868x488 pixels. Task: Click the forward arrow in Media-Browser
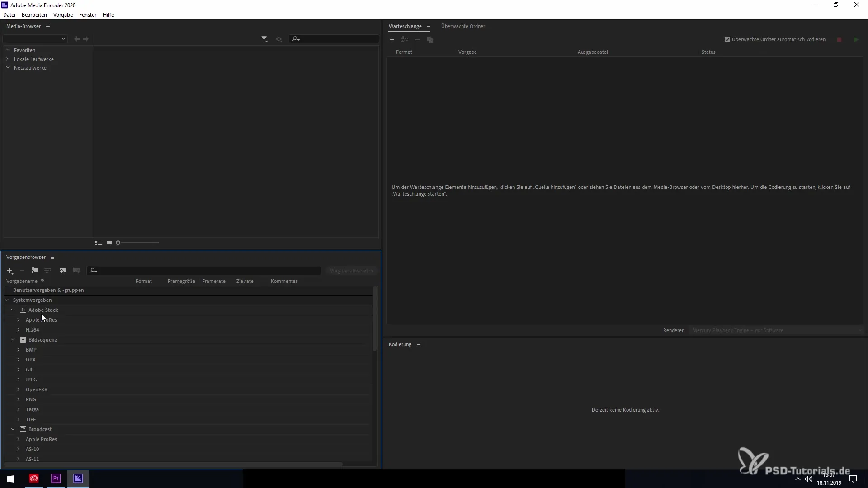click(86, 39)
